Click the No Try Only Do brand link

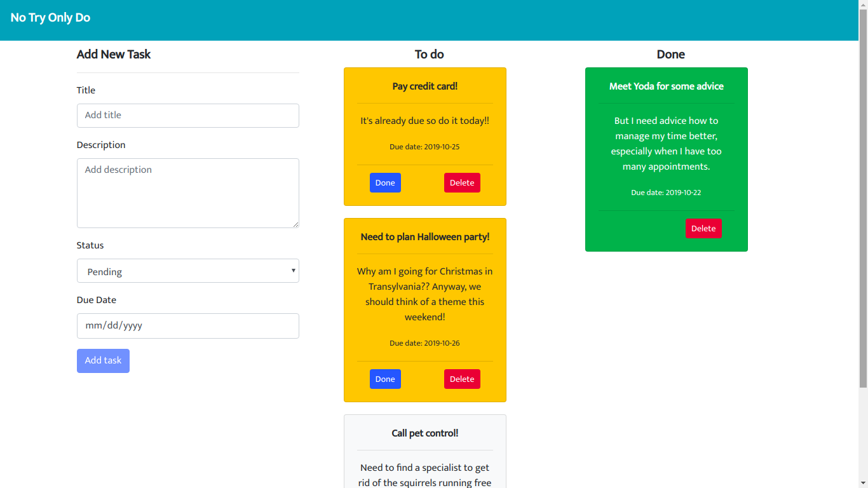point(50,18)
